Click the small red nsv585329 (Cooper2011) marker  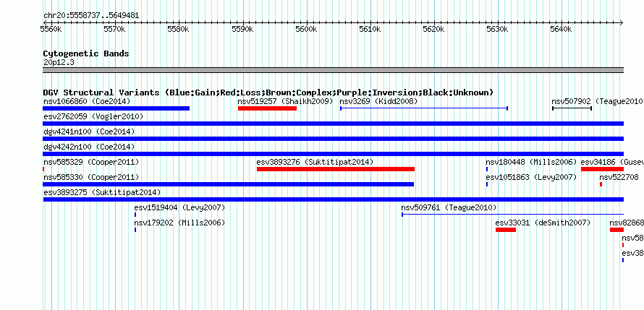click(43, 169)
